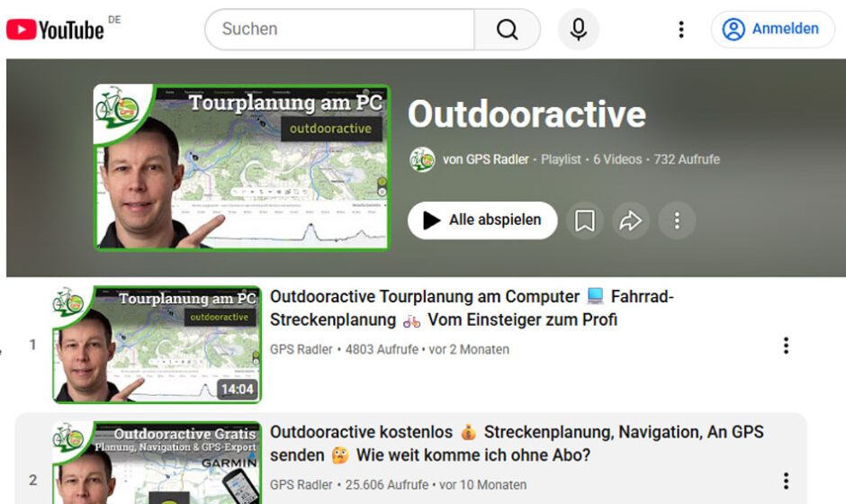Open the playlist header three-dot options
Image resolution: width=846 pixels, height=504 pixels.
coord(677,220)
